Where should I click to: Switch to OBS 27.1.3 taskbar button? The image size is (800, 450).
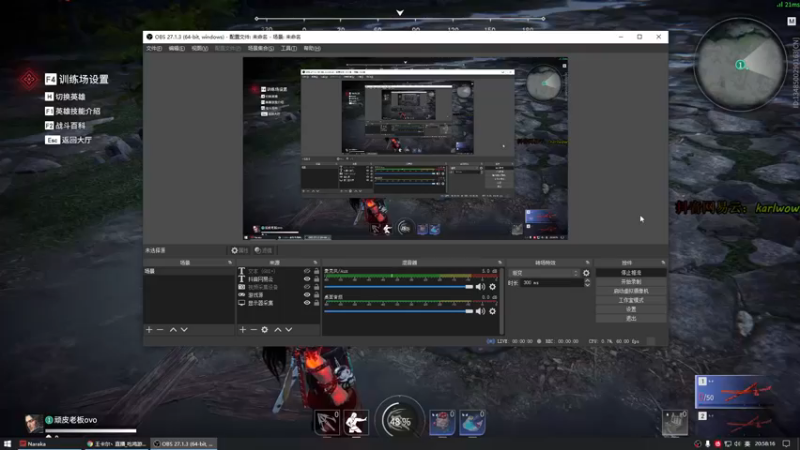point(184,444)
